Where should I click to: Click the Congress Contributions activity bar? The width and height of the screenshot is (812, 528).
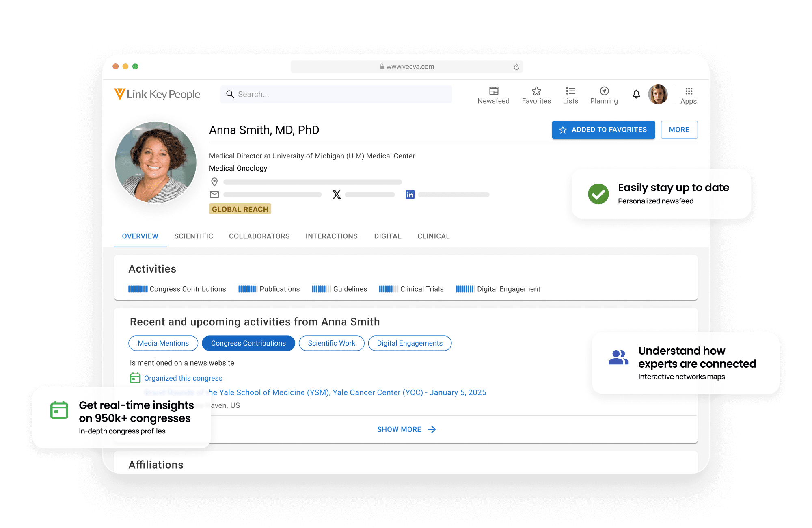pyautogui.click(x=138, y=289)
